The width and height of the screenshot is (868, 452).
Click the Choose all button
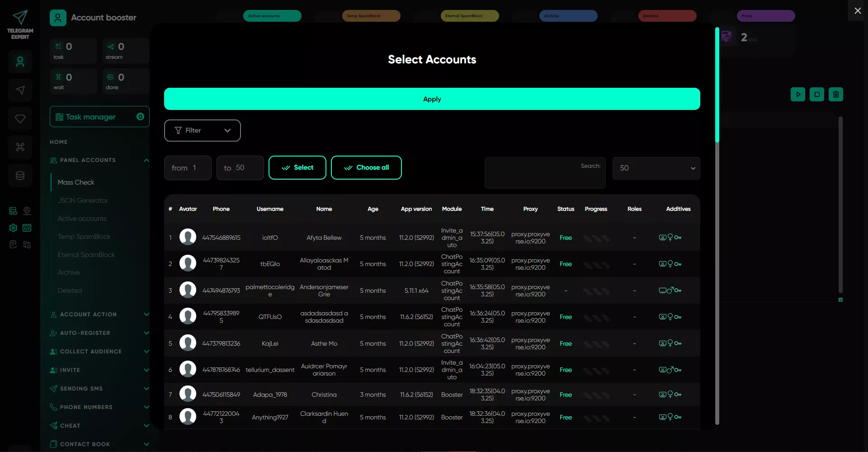pyautogui.click(x=366, y=168)
